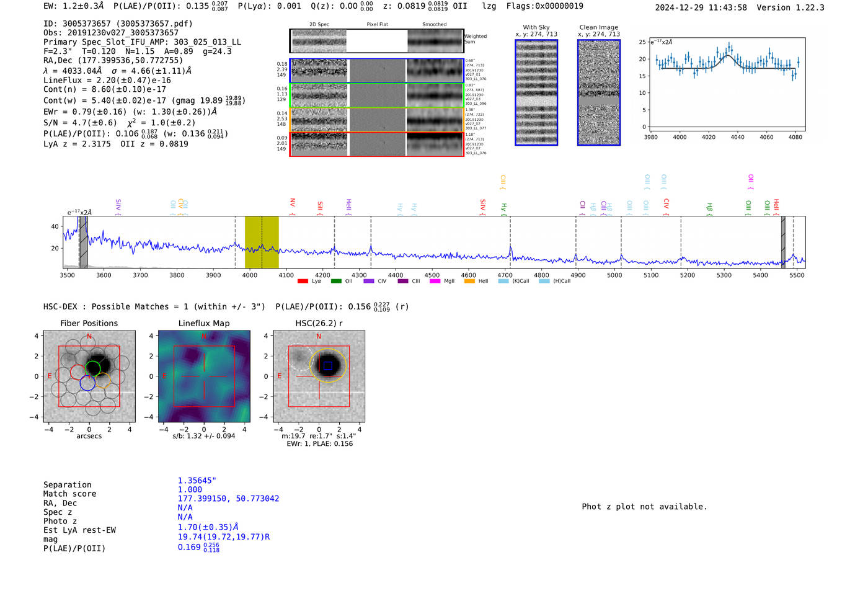Screen dimensions: 868x591
Task: Click the Weighted Sum 2D spectrum strip
Action: point(377,41)
